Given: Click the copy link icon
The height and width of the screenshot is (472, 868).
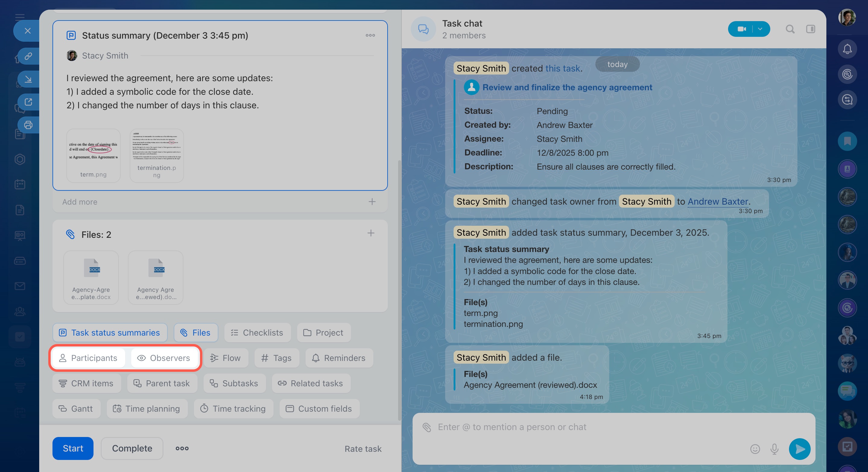Looking at the screenshot, I should [x=28, y=56].
